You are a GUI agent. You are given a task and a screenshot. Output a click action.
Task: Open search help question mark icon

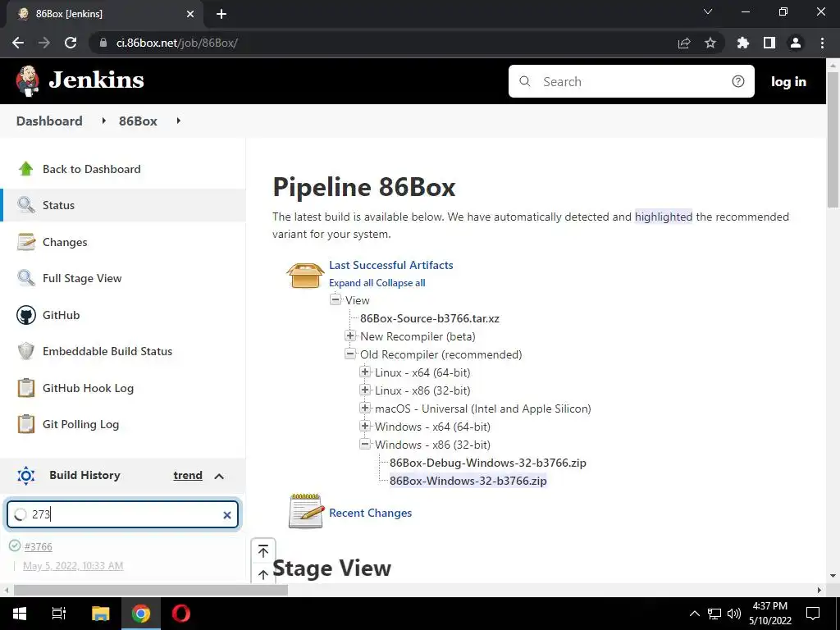tap(738, 81)
